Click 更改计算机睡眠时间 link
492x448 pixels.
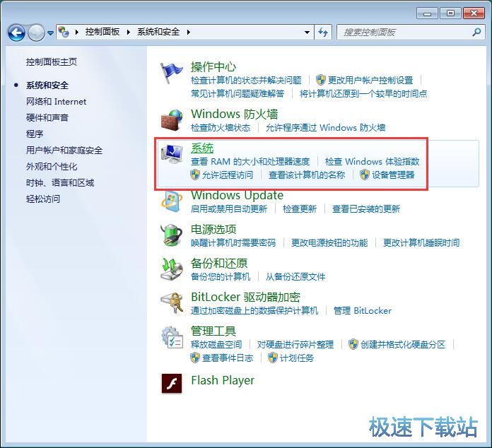[x=421, y=242]
